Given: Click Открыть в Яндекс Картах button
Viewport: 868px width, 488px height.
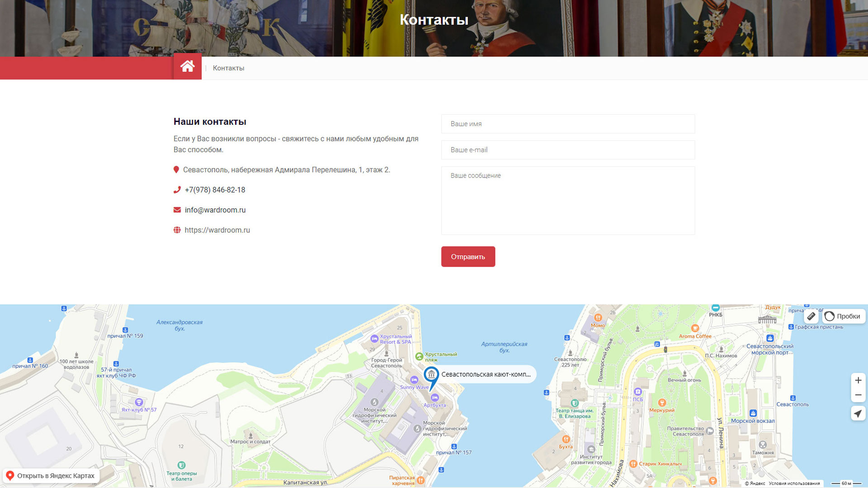Looking at the screenshot, I should 51,476.
